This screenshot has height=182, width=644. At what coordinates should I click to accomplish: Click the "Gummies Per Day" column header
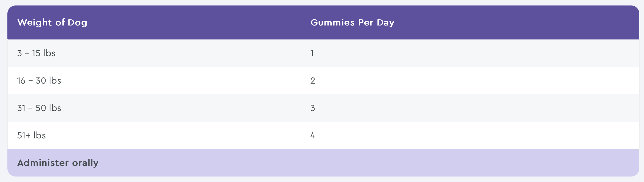click(352, 22)
